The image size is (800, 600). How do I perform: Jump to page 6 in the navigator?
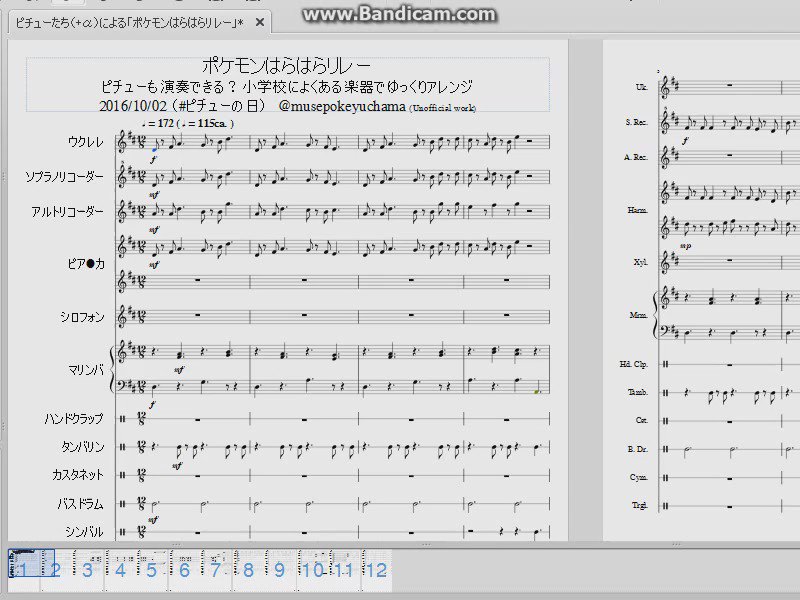point(184,569)
